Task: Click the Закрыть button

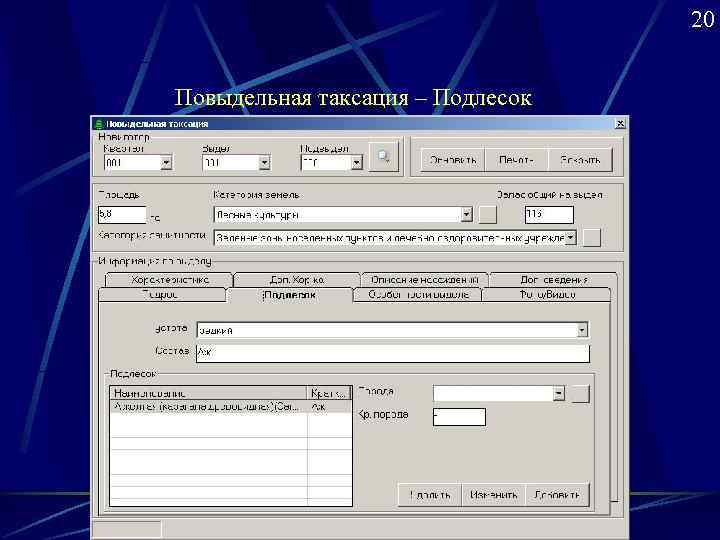Action: pyautogui.click(x=580, y=160)
